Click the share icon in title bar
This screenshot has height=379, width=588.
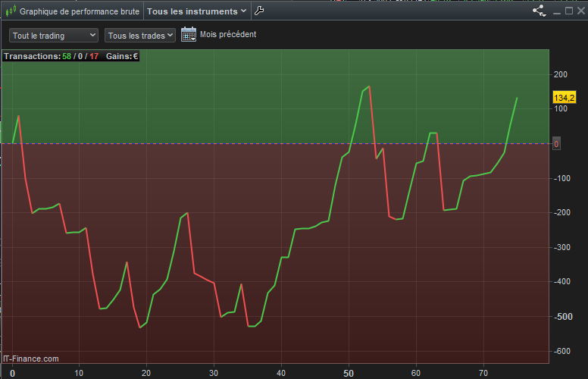tap(540, 11)
